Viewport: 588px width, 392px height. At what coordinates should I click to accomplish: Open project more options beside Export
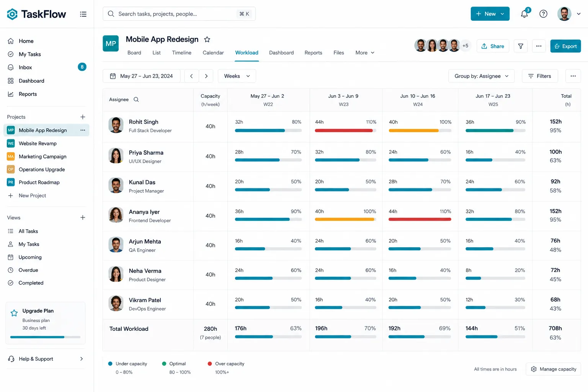tap(539, 46)
